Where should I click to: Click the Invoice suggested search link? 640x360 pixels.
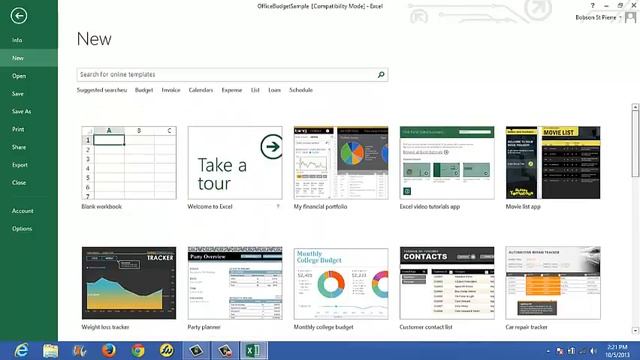point(171,90)
